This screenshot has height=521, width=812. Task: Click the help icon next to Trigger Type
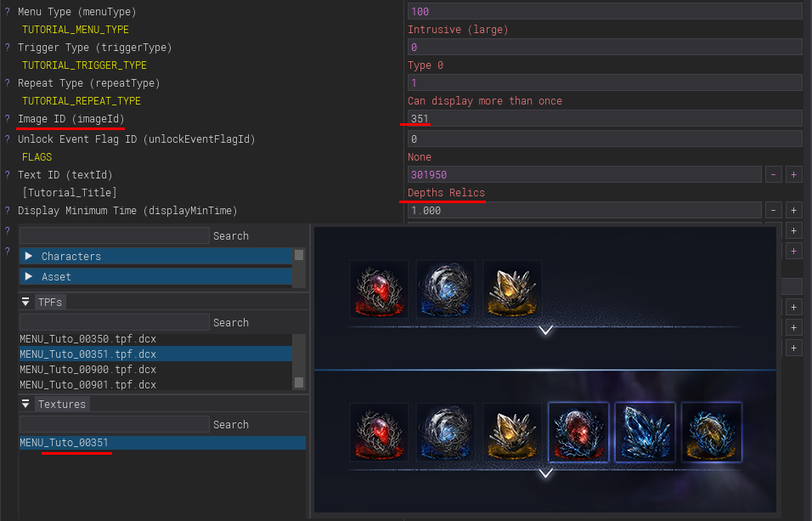coord(8,48)
